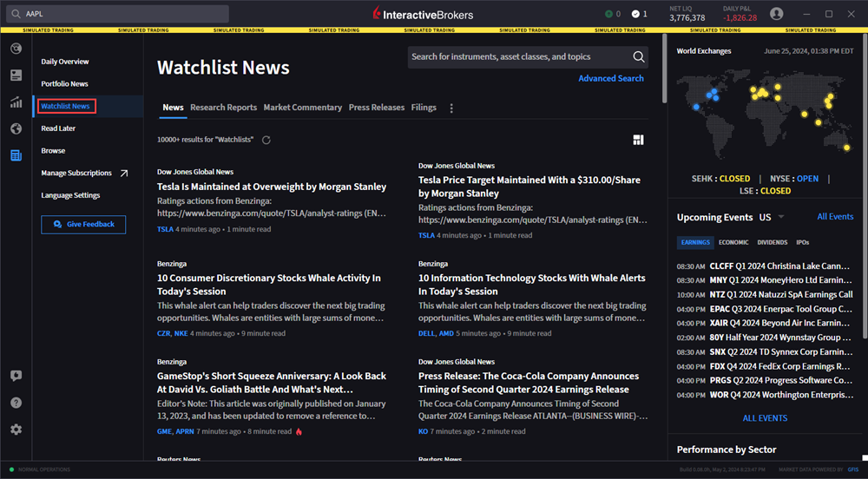Click the FDX Q4 2024 FedEx earnings event
868x479 pixels.
[x=765, y=366]
